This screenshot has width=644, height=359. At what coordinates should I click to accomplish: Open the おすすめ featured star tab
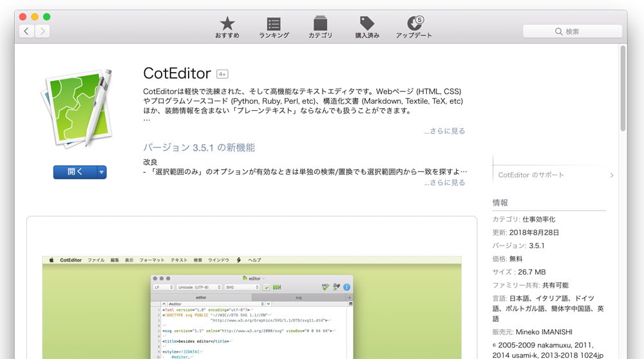click(x=227, y=28)
